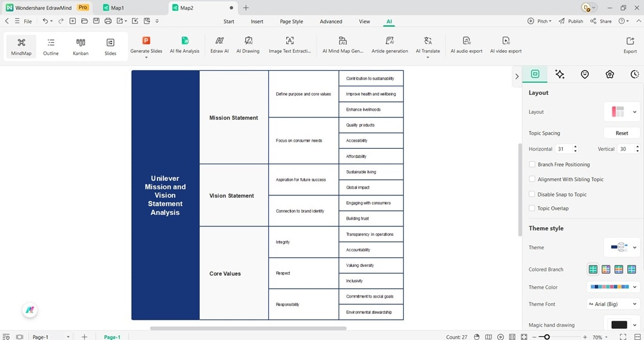Enable Alignment With Sibling Topic

[x=532, y=179]
